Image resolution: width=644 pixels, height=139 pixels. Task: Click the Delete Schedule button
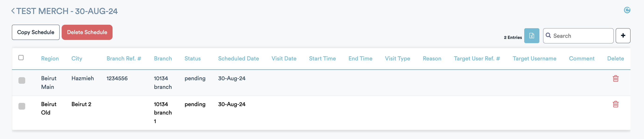pos(87,32)
